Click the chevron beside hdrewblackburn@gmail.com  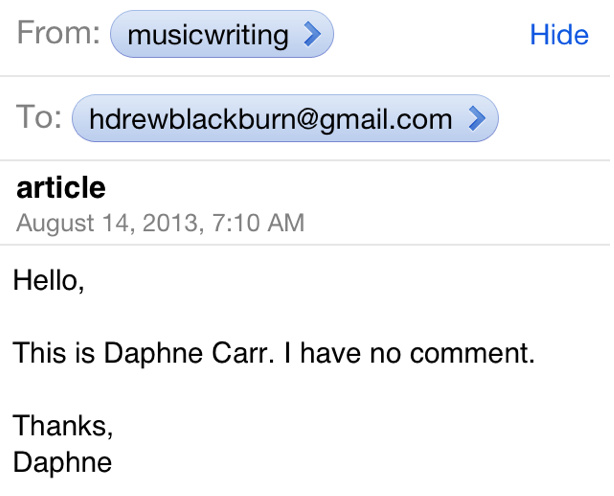coord(477,118)
